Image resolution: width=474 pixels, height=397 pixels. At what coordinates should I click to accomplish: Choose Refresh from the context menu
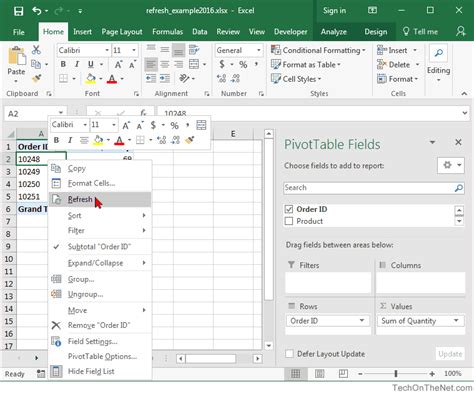99,199
